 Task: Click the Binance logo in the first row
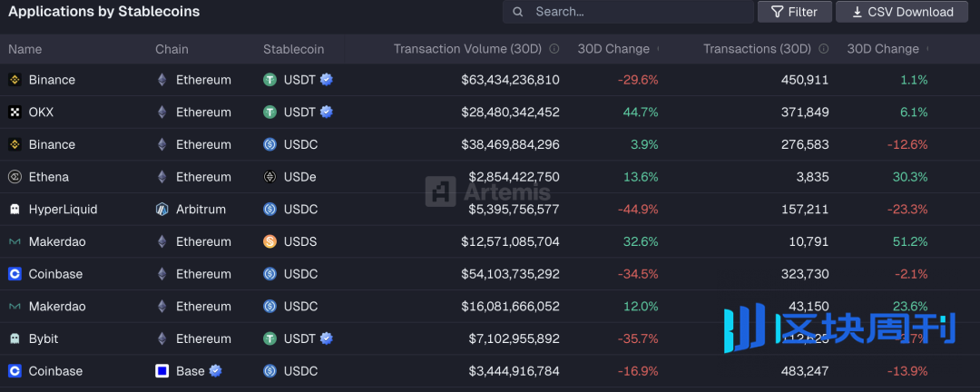click(x=15, y=80)
